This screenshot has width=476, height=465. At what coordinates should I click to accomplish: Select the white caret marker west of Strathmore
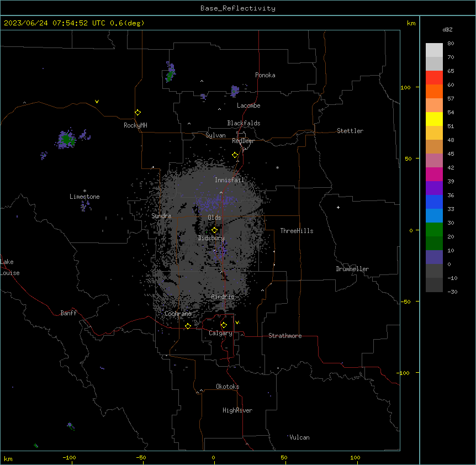(x=242, y=335)
